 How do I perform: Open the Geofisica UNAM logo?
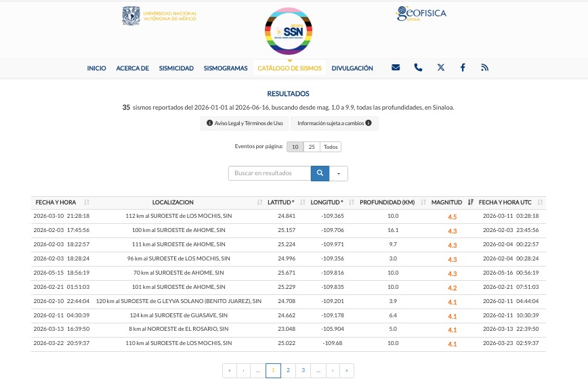[x=421, y=14]
